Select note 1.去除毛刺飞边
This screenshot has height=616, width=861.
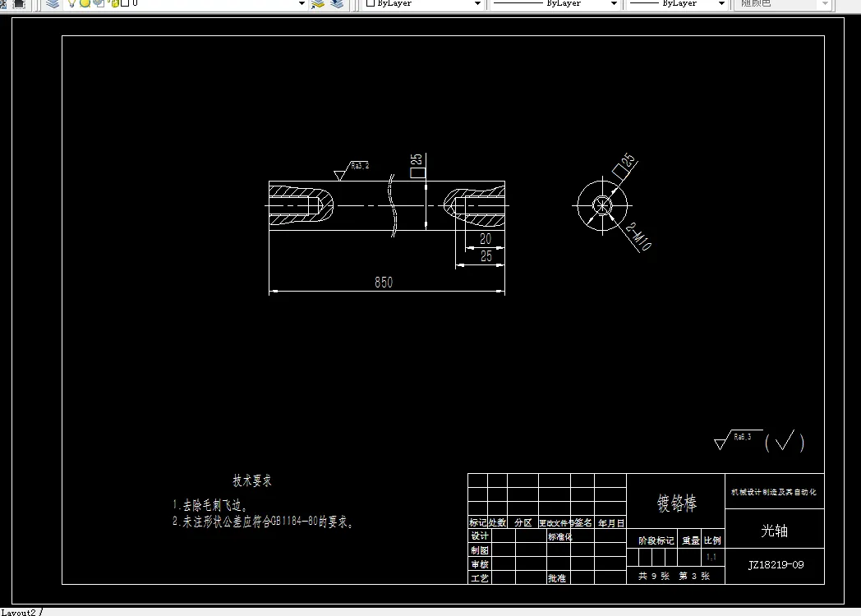pos(209,505)
